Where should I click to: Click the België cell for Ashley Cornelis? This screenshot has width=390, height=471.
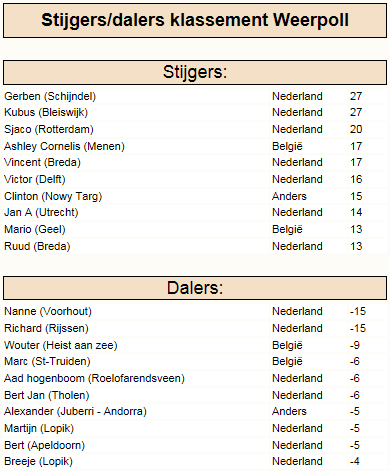click(287, 146)
